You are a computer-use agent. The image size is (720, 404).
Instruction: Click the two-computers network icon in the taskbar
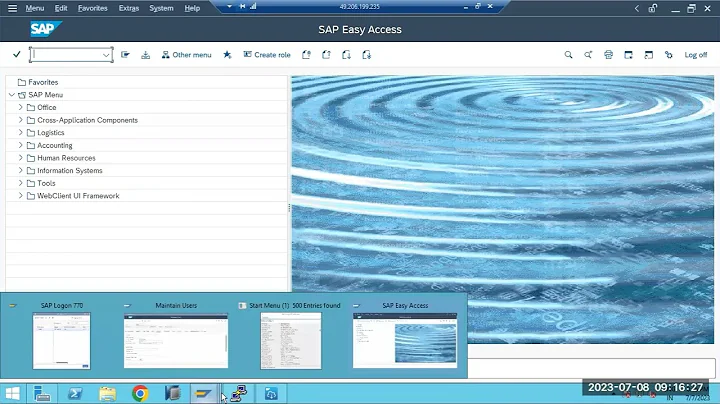(238, 393)
